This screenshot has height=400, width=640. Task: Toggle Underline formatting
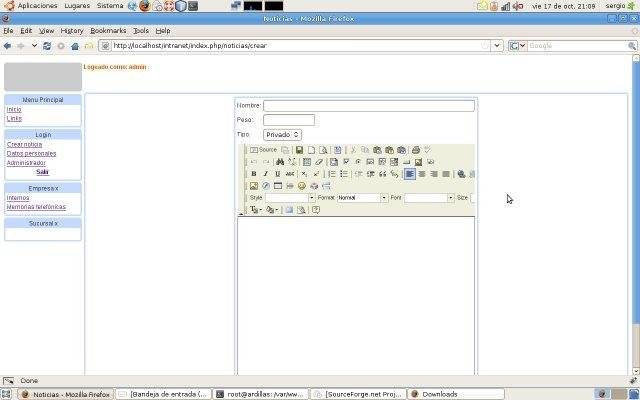pyautogui.click(x=278, y=174)
